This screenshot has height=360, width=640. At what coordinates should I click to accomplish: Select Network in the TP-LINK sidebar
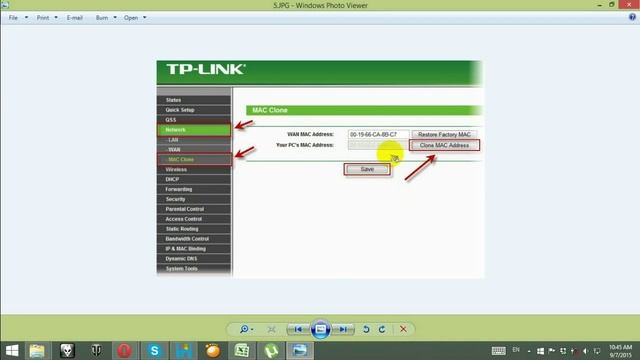coord(194,130)
